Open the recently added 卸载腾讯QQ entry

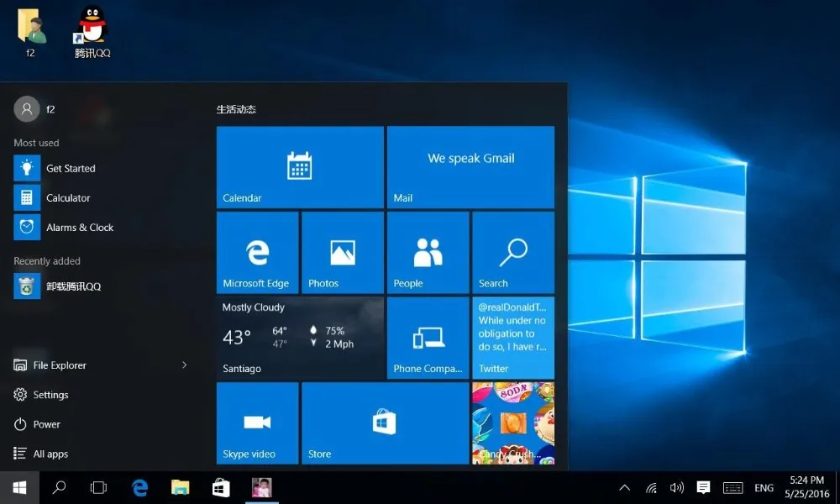pos(102,286)
